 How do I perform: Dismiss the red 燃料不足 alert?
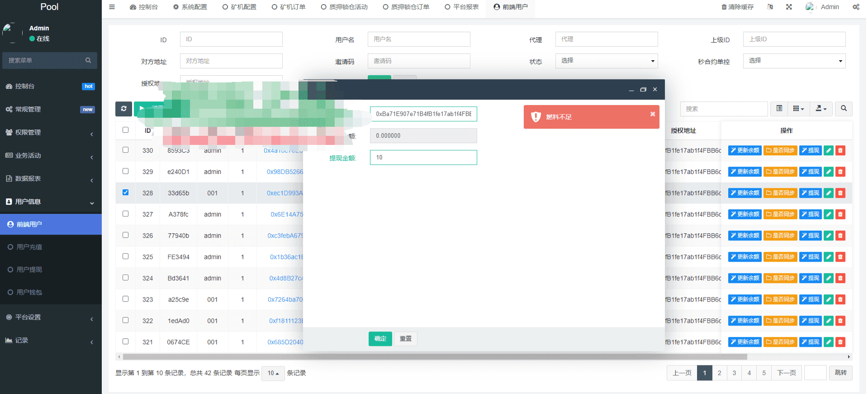(653, 114)
